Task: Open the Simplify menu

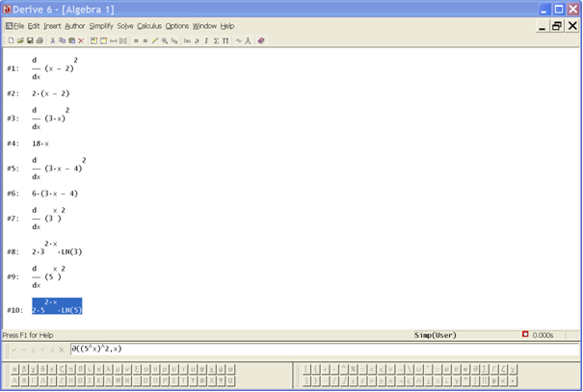Action: [101, 26]
